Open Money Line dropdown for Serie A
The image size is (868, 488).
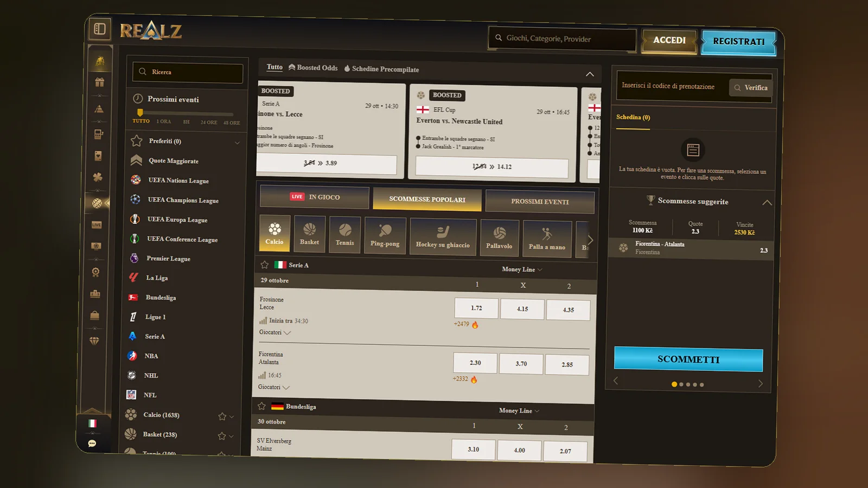(522, 269)
